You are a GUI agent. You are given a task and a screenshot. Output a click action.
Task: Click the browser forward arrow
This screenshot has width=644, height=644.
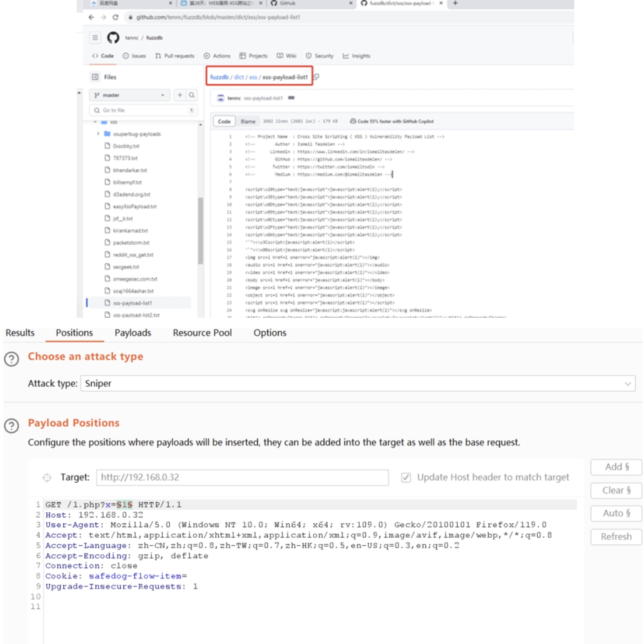click(103, 17)
